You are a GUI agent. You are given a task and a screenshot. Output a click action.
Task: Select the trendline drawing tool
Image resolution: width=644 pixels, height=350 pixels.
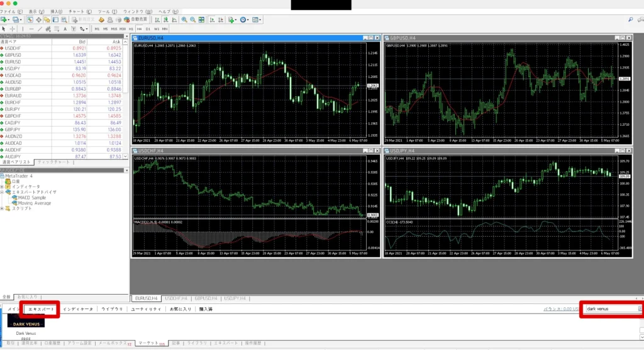coord(40,29)
